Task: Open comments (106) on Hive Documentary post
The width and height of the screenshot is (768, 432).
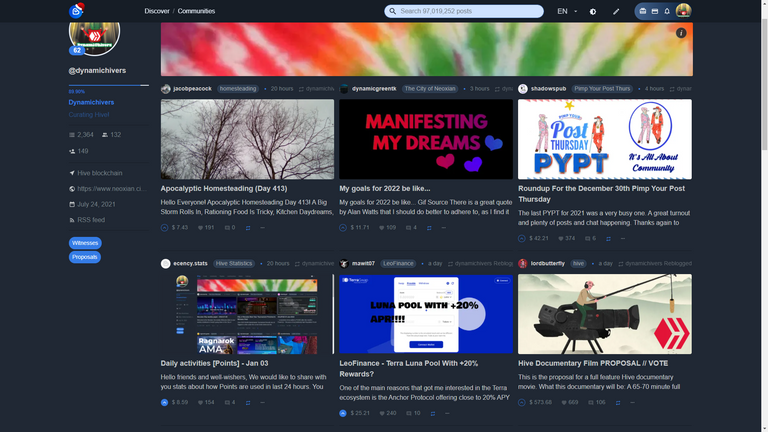Action: click(596, 403)
